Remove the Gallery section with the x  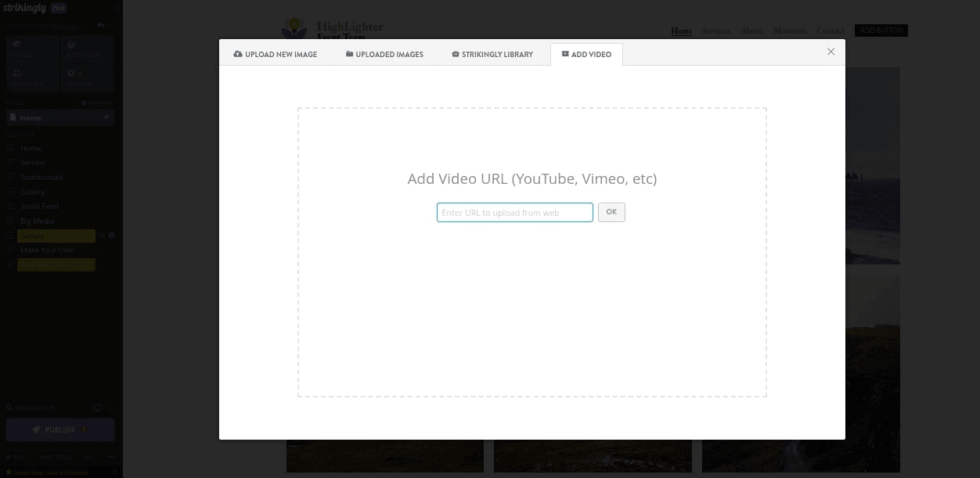[x=103, y=235]
